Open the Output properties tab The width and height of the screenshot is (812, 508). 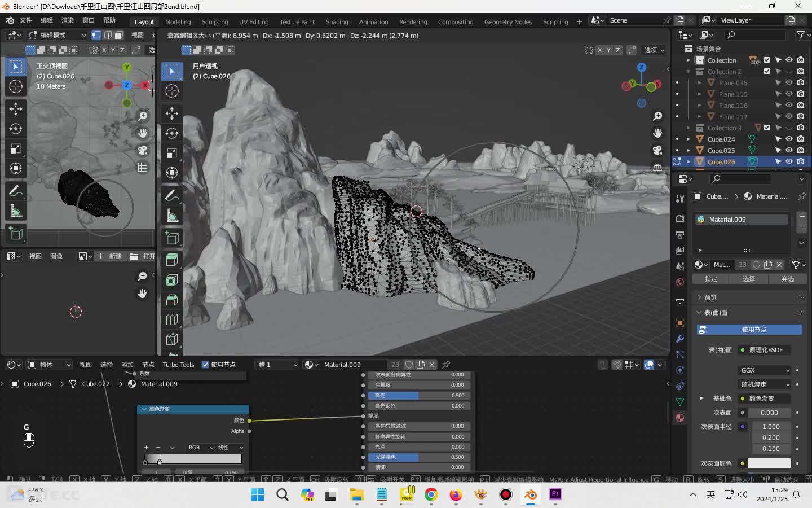[680, 234]
